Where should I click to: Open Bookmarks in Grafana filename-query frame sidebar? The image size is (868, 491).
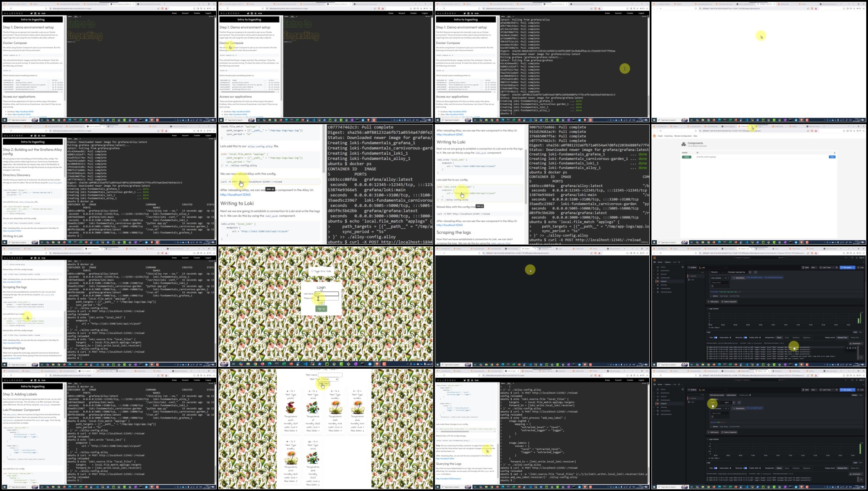[x=665, y=271]
